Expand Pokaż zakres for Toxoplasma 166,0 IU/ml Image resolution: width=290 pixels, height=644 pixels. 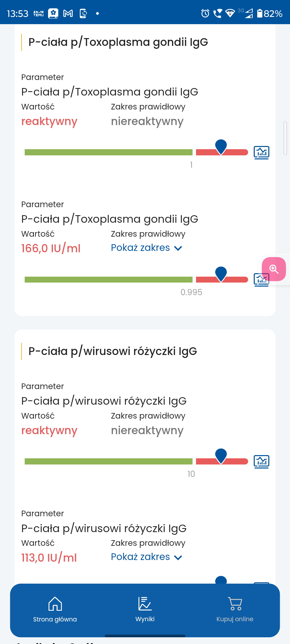tap(147, 248)
